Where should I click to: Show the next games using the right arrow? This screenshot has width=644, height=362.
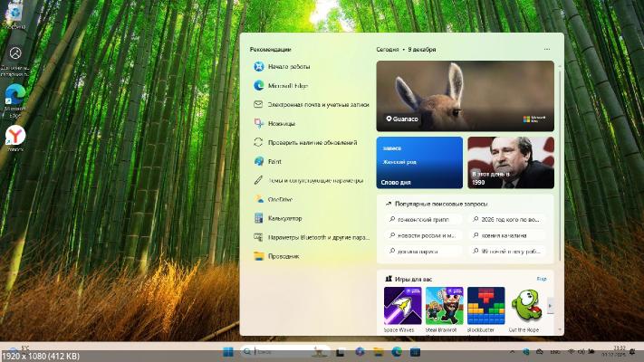550,306
